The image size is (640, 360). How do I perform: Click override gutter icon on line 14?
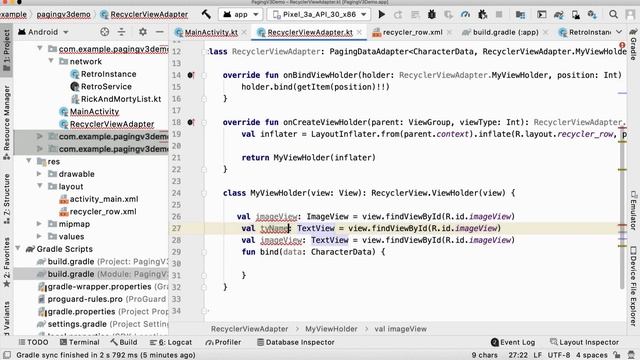tap(191, 75)
